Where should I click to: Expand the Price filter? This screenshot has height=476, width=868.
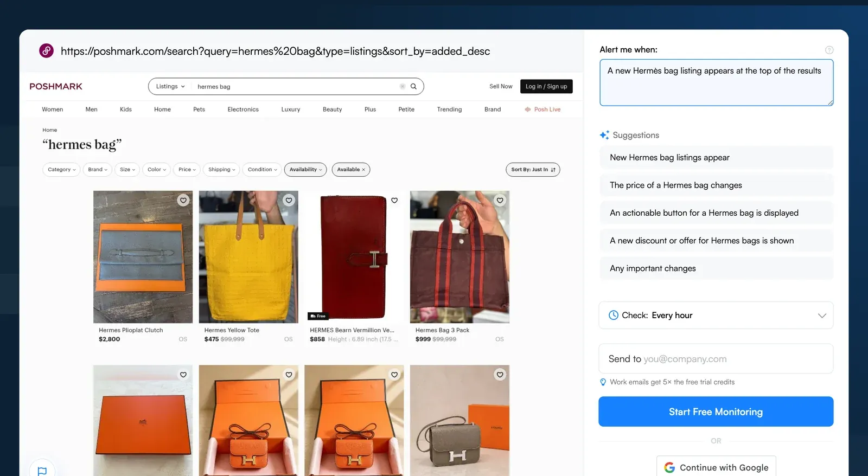(x=187, y=170)
